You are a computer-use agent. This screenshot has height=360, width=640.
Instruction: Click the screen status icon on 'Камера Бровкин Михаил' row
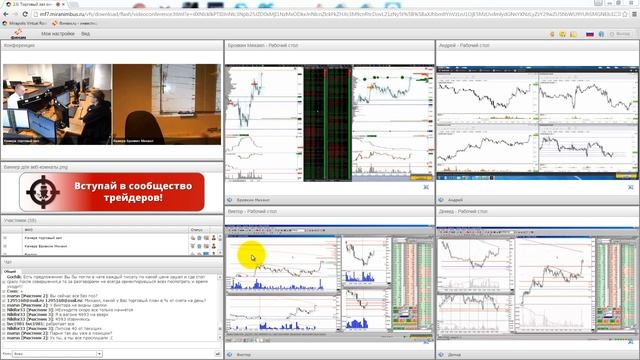tap(206, 246)
